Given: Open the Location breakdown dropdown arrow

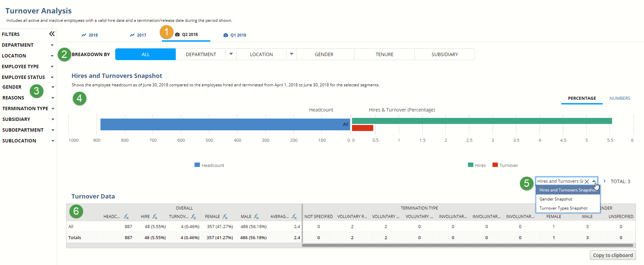Looking at the screenshot, I should [x=292, y=54].
